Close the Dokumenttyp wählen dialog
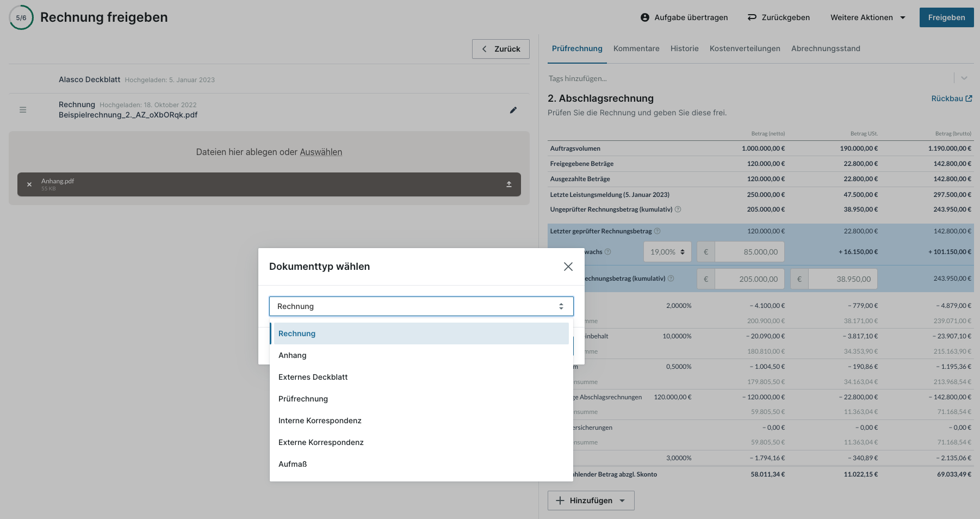This screenshot has height=519, width=980. click(568, 267)
